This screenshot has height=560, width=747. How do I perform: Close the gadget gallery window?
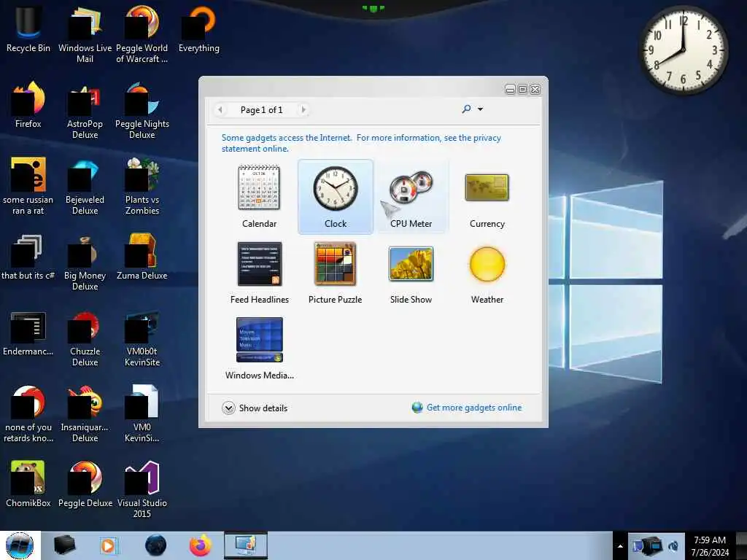click(535, 90)
